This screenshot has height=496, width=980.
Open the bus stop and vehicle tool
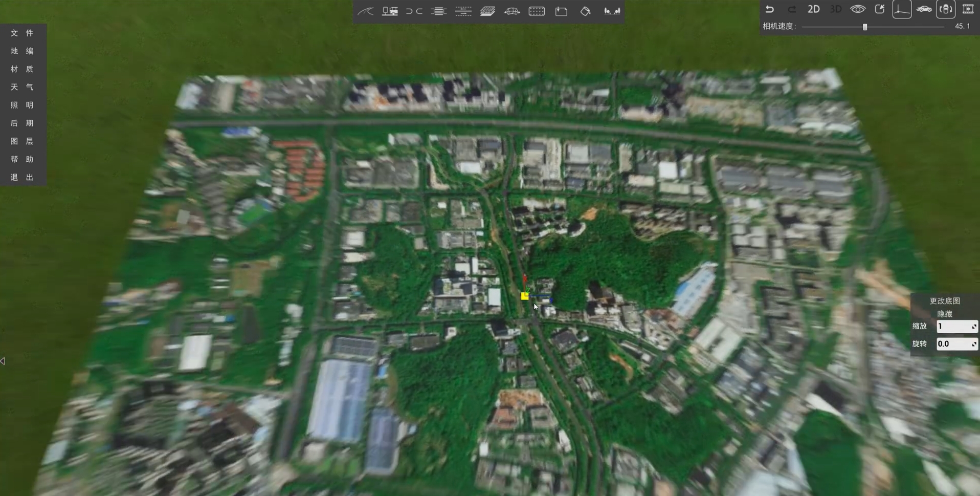tap(390, 11)
